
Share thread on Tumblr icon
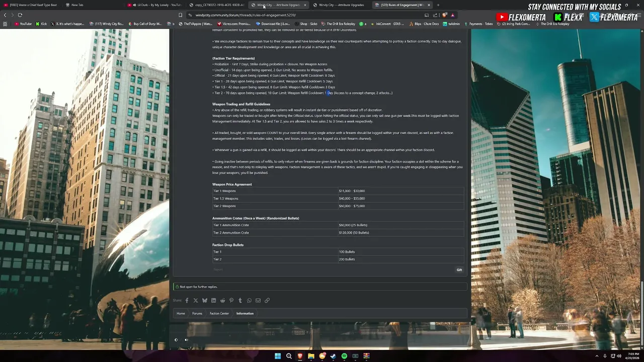240,301
